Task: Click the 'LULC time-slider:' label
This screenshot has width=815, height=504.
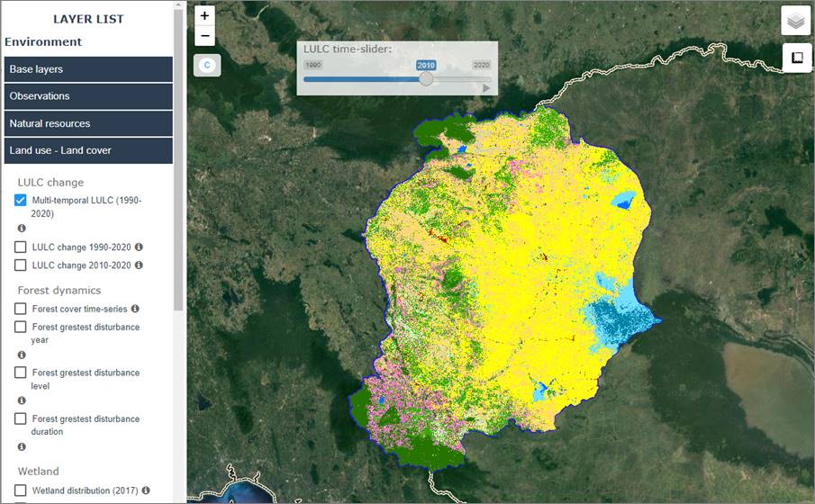Action: (x=348, y=49)
